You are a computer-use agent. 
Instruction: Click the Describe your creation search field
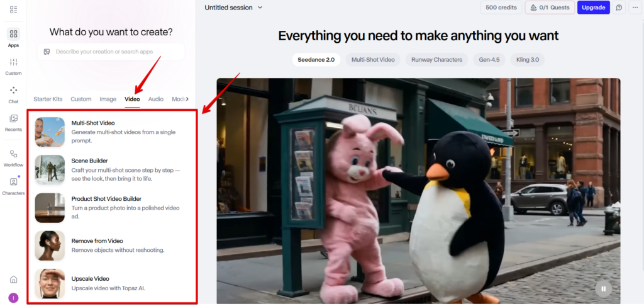(111, 52)
